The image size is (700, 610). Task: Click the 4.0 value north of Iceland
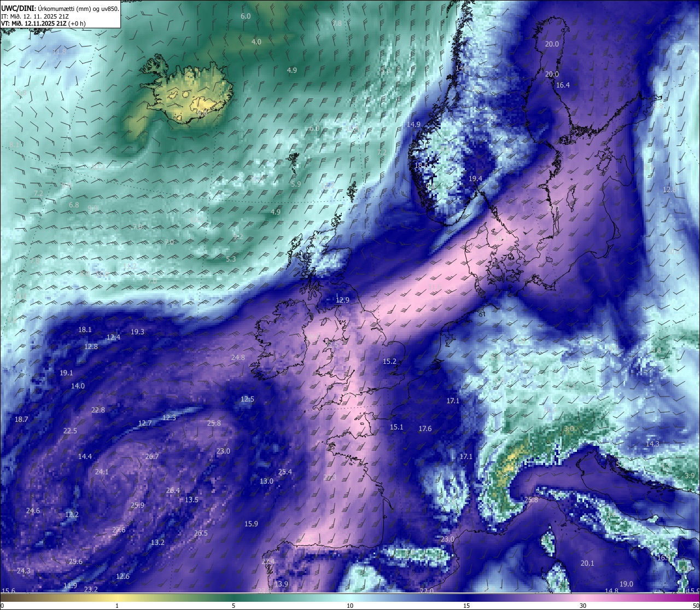256,42
